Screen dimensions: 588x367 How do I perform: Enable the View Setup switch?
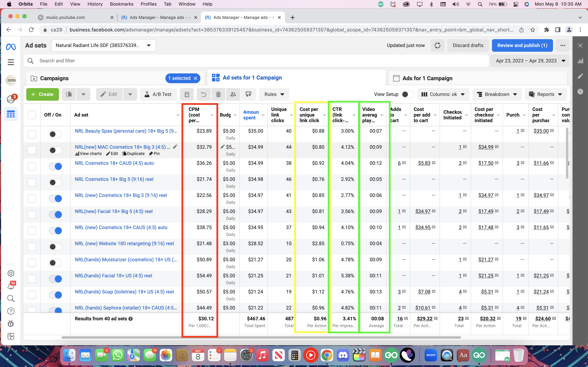(408, 94)
